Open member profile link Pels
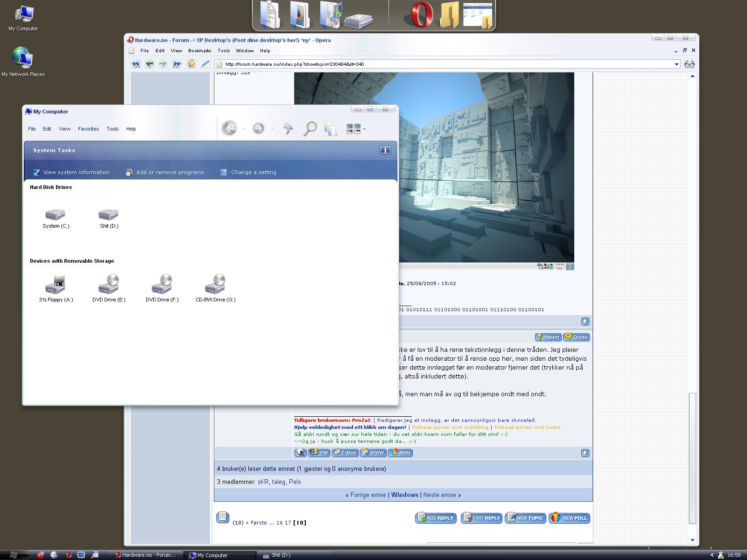Screen dimensions: 747x560 tap(295, 482)
